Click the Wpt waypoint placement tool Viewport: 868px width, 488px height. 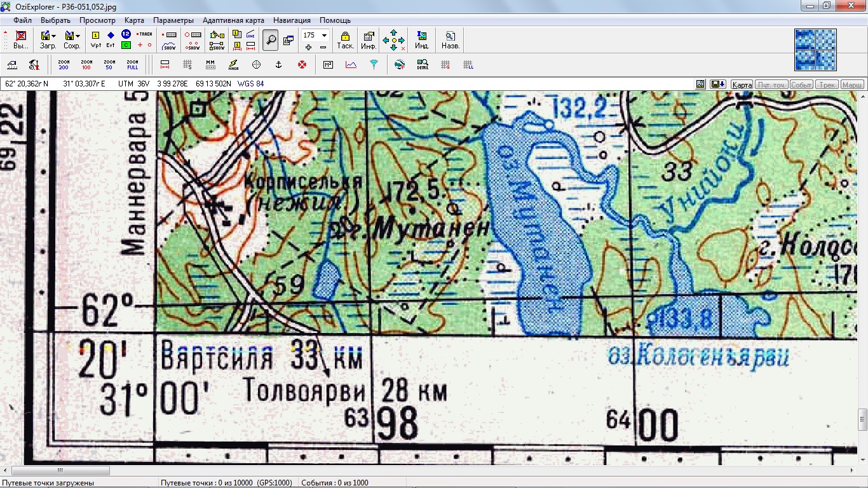coord(96,39)
